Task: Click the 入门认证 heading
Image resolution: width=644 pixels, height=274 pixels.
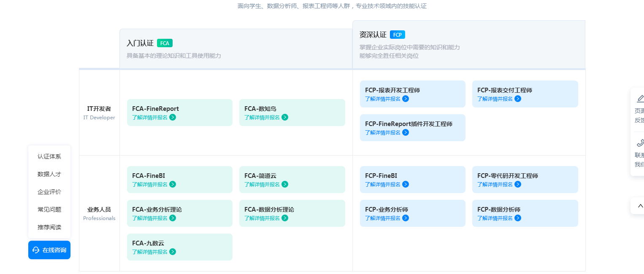Action: 140,43
